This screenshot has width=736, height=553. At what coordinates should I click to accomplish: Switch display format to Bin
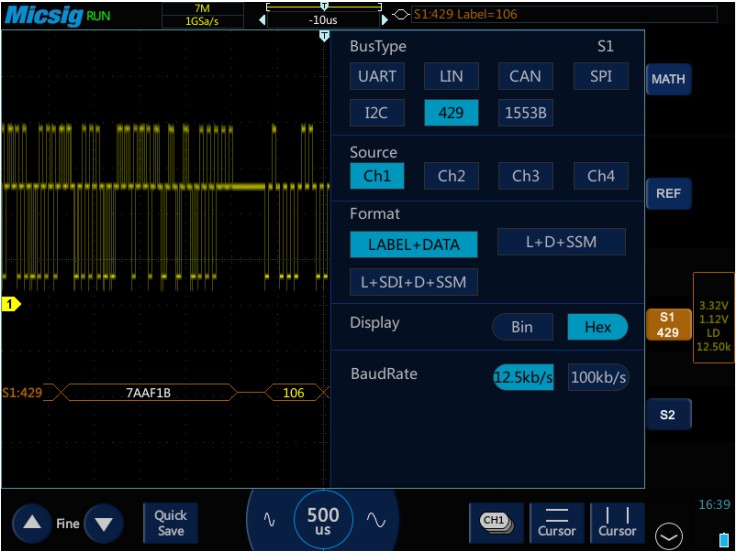click(522, 327)
